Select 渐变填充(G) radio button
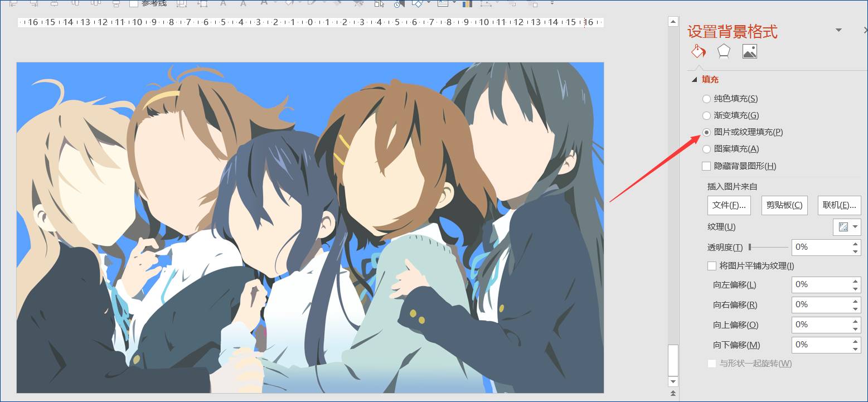 (706, 115)
